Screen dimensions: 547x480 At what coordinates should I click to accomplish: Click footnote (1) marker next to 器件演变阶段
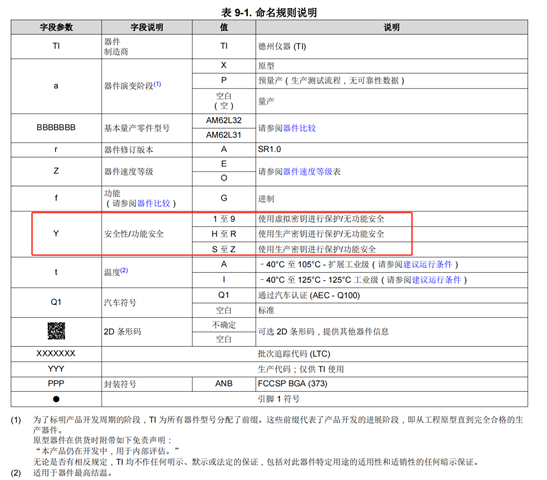coord(157,84)
